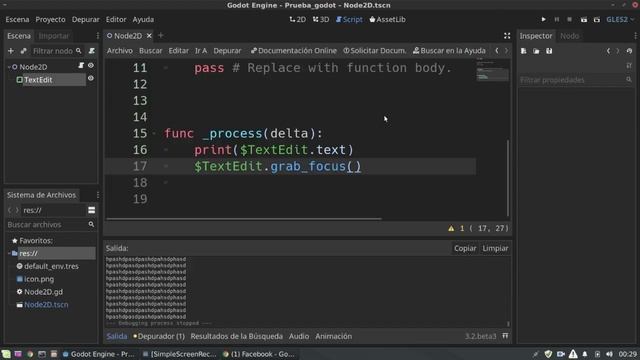Play the edited scene
Screen dimensions: 640x360
[584, 19]
